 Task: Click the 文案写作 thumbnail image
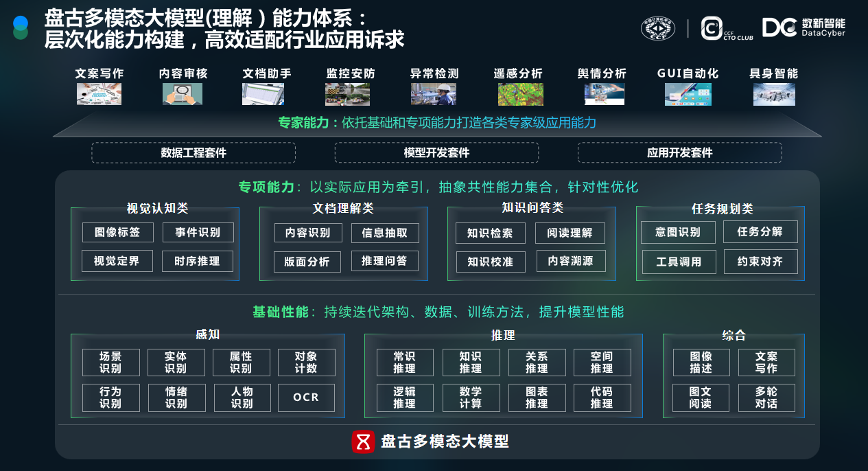(x=99, y=94)
